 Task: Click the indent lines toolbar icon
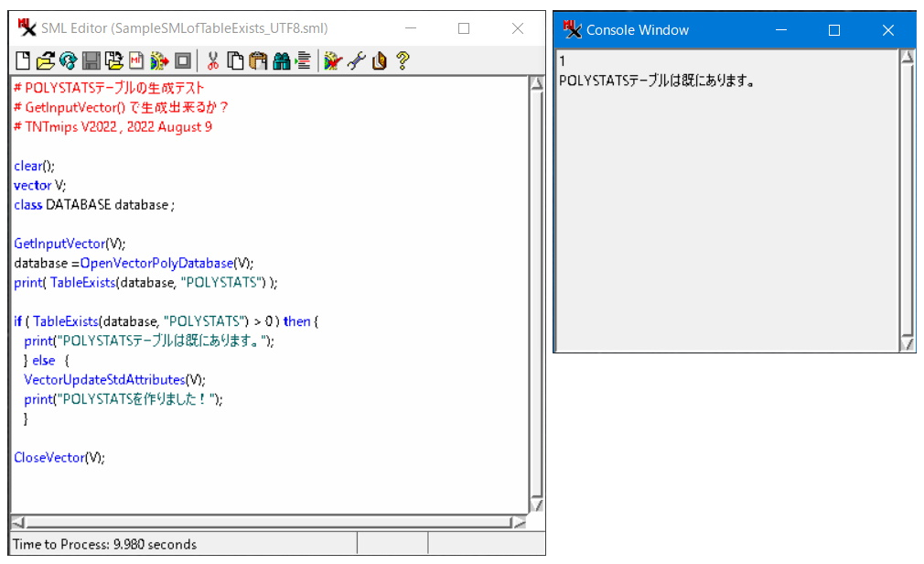303,61
